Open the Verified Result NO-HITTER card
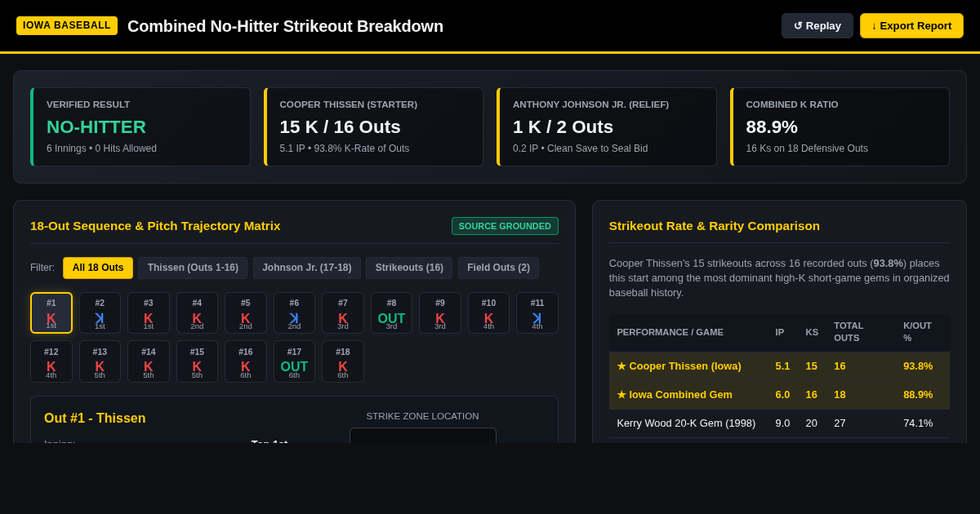This screenshot has width=980, height=514. click(140, 126)
